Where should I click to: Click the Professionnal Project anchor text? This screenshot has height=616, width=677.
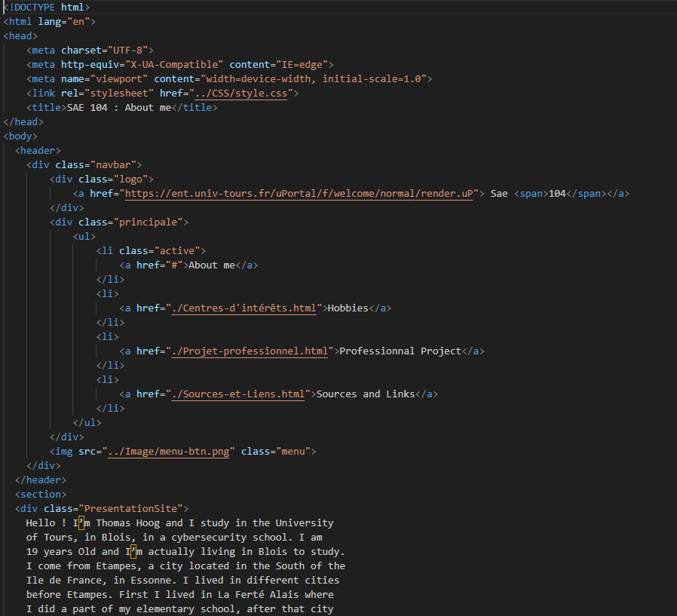point(402,351)
